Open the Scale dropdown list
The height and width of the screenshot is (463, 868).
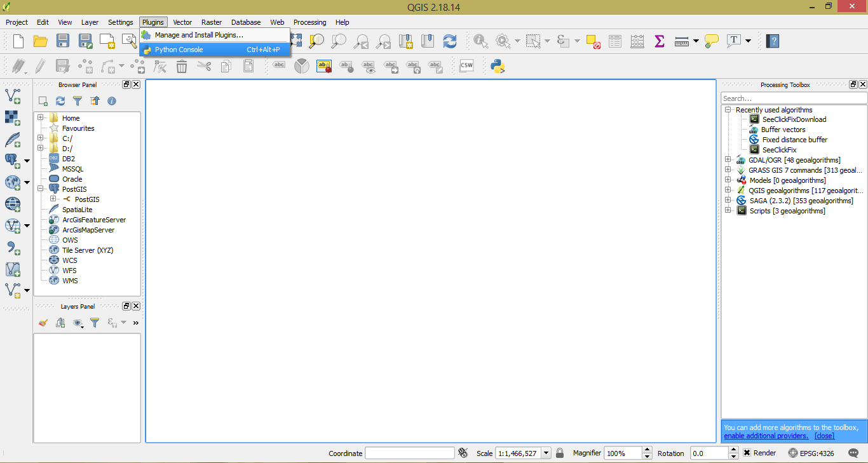pyautogui.click(x=546, y=453)
